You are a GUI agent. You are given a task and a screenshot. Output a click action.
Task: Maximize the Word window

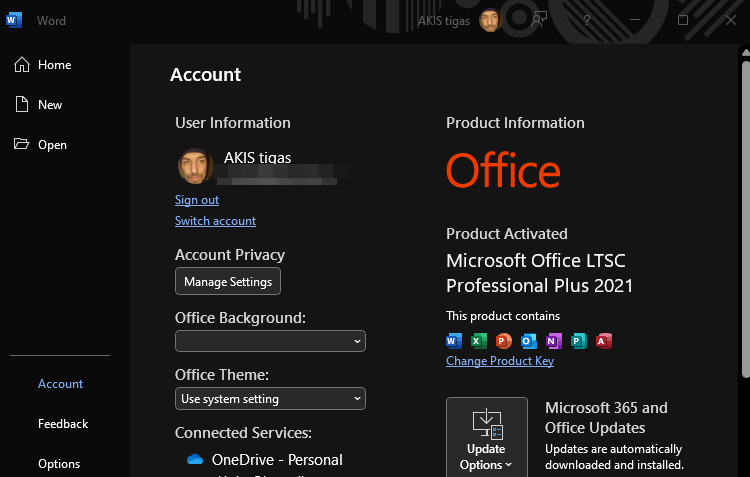(x=683, y=20)
